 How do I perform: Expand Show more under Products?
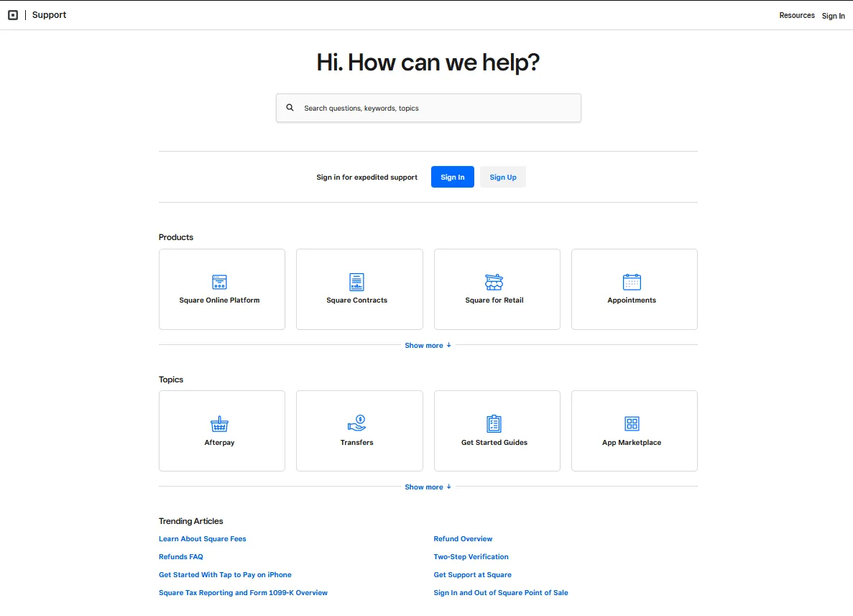[x=428, y=345]
